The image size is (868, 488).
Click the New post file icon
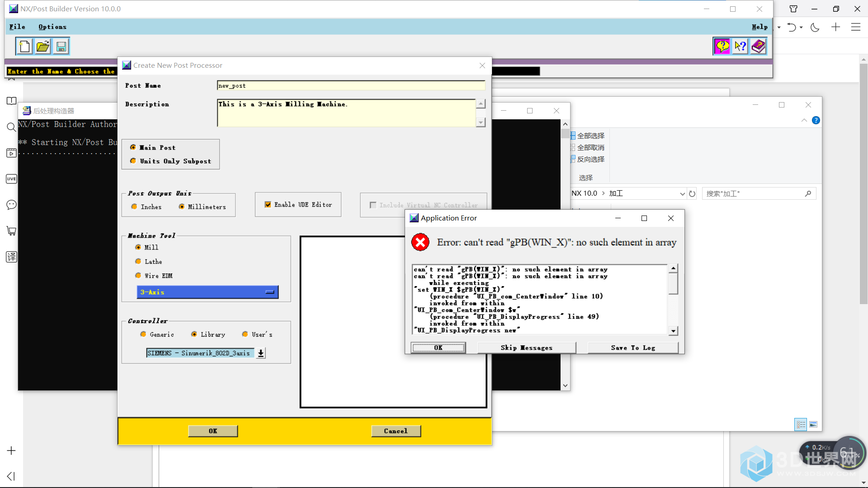pyautogui.click(x=25, y=47)
